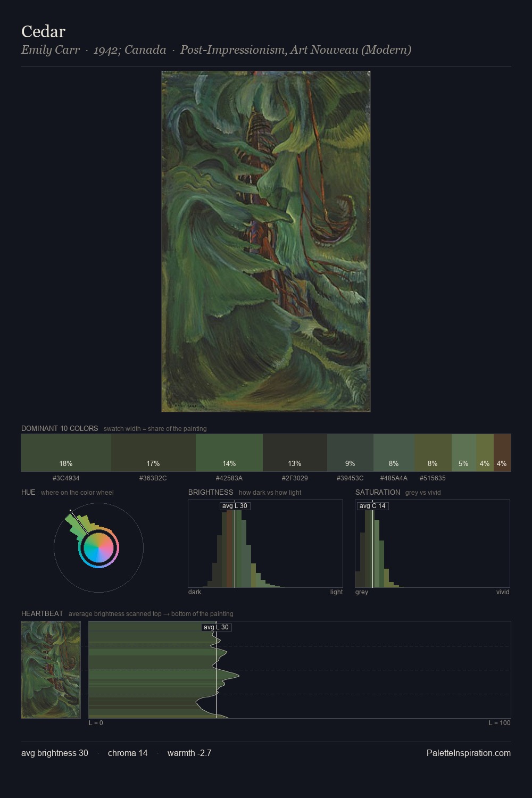Select the 9% swatch #39453C
Viewport: 532px width, 798px height.
[x=350, y=453]
